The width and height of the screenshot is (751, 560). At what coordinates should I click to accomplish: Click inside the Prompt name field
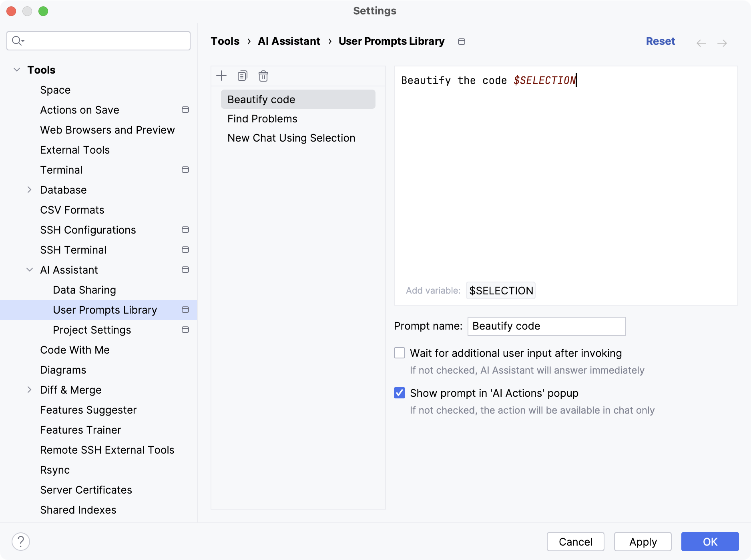(x=546, y=326)
